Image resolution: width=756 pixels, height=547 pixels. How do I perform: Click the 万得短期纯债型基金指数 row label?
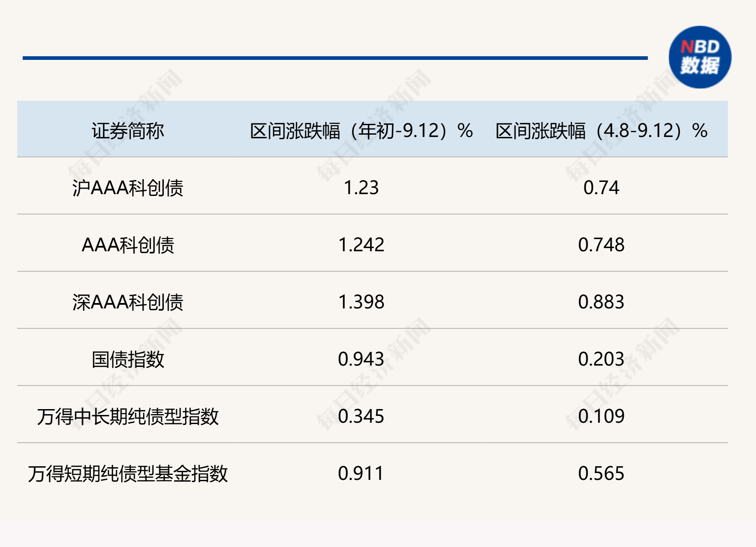(x=128, y=474)
